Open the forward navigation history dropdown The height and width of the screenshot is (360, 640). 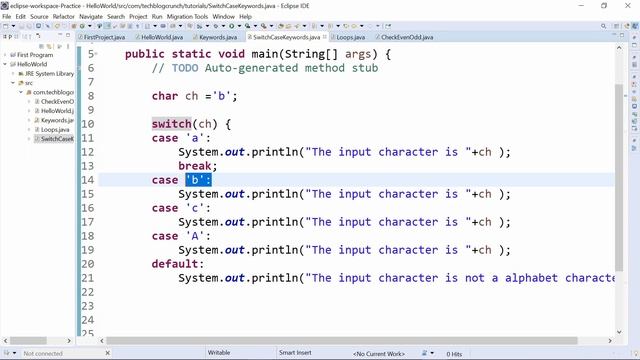378,26
